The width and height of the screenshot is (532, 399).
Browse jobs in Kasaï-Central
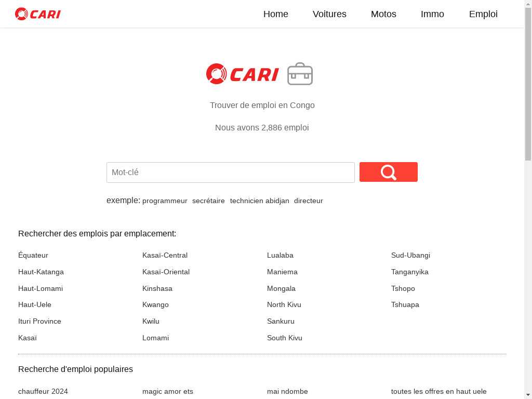point(165,255)
